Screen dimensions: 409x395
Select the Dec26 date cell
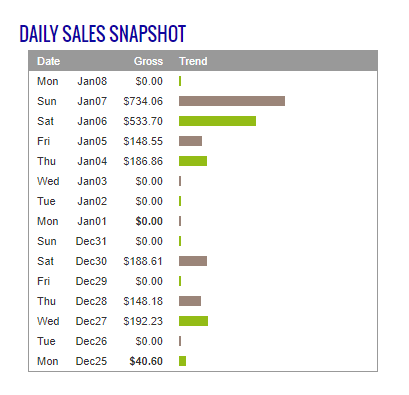[91, 341]
